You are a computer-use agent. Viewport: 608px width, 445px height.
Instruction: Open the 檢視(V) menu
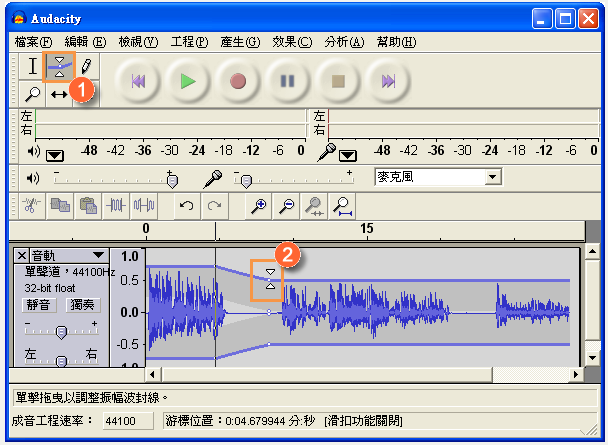(138, 42)
